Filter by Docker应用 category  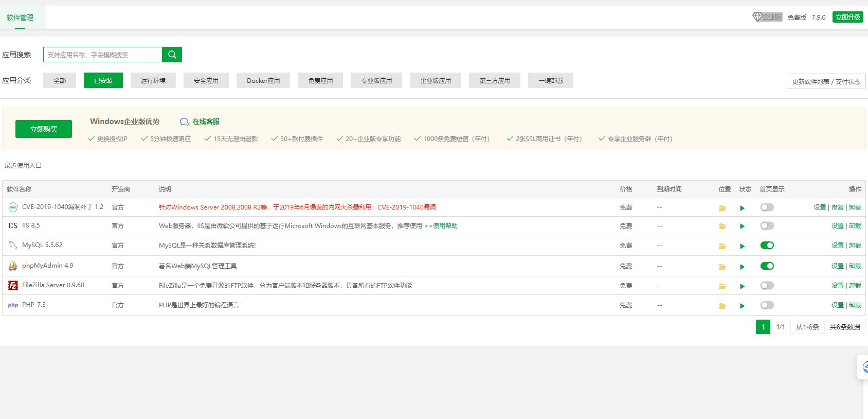(x=263, y=80)
